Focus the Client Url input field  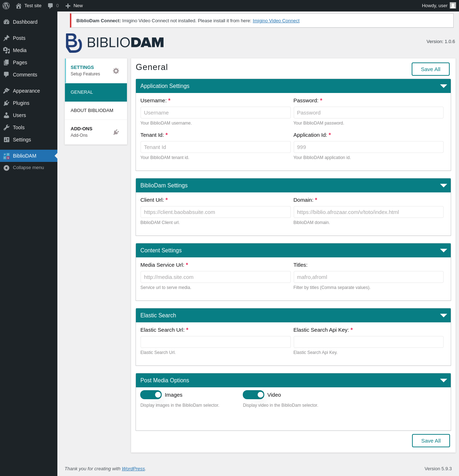216,212
